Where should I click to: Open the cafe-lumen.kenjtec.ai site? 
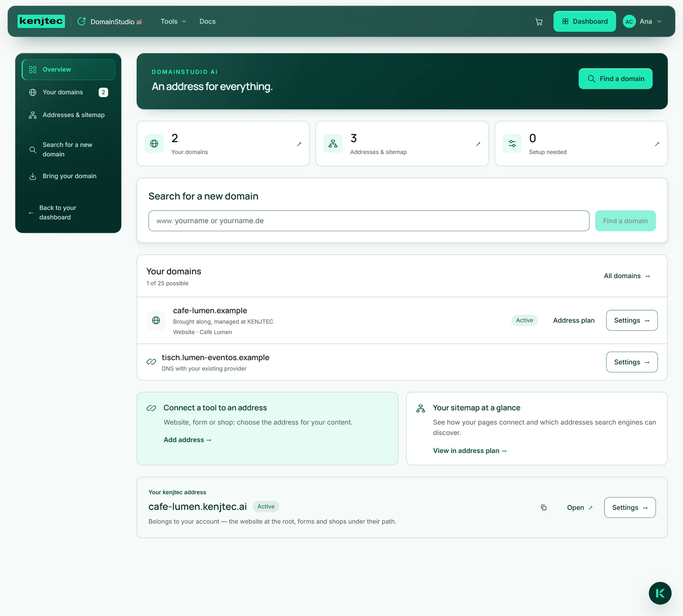(x=580, y=508)
